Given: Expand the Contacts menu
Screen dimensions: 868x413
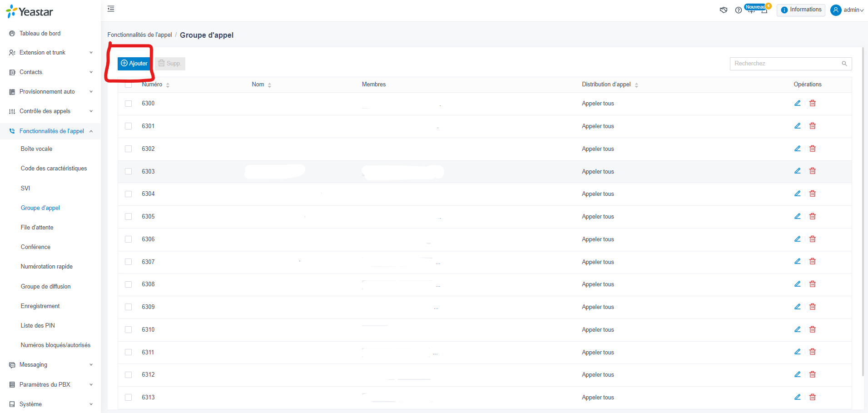Looking at the screenshot, I should pos(50,72).
